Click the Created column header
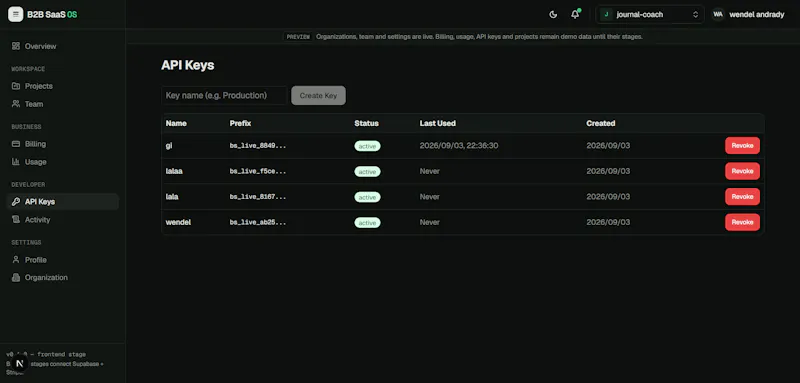This screenshot has height=383, width=800. 601,123
